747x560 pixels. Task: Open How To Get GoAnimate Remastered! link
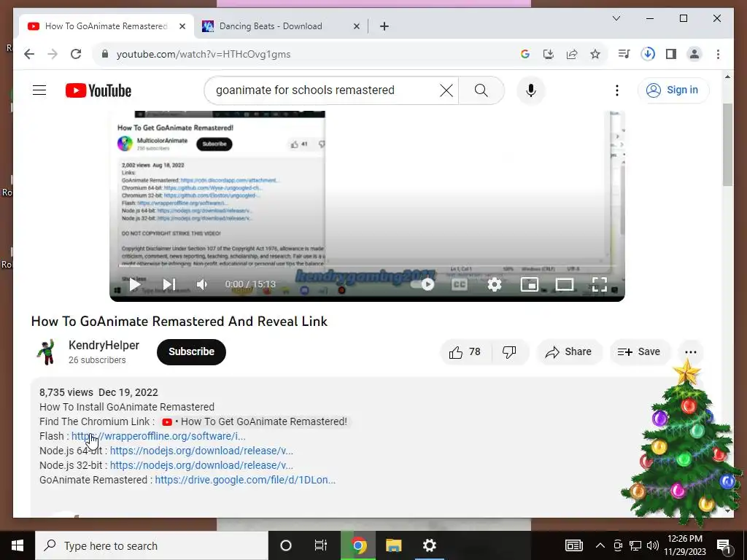[255, 421]
